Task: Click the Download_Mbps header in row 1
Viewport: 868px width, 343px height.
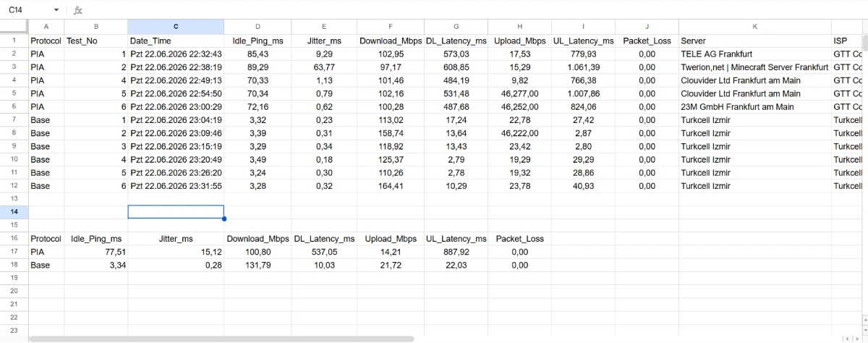Action: tap(391, 41)
